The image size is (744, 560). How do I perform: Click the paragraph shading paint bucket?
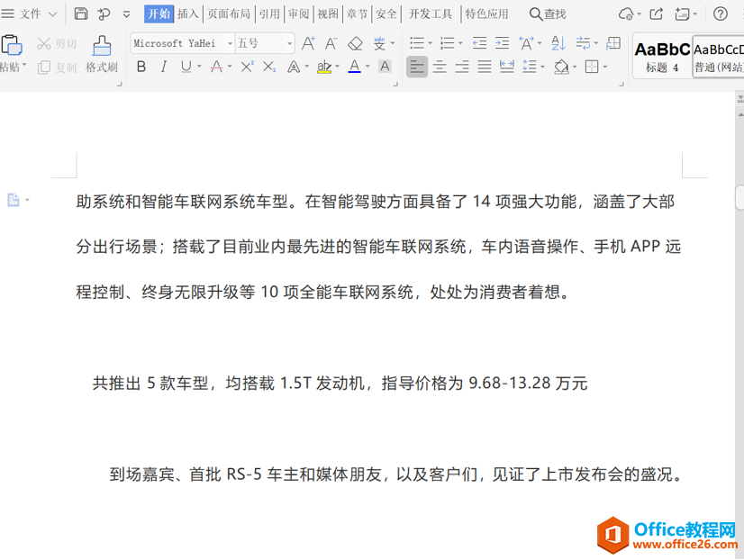(x=561, y=67)
